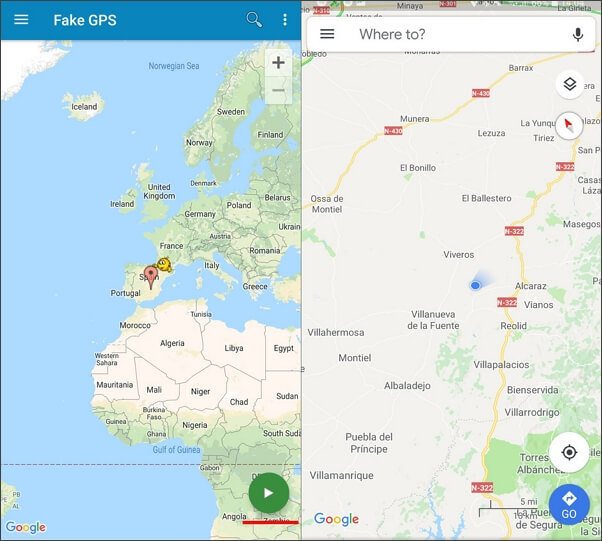Click the 'Villarrodrigo' label
Screen dimensions: 602x541
[x=532, y=412]
